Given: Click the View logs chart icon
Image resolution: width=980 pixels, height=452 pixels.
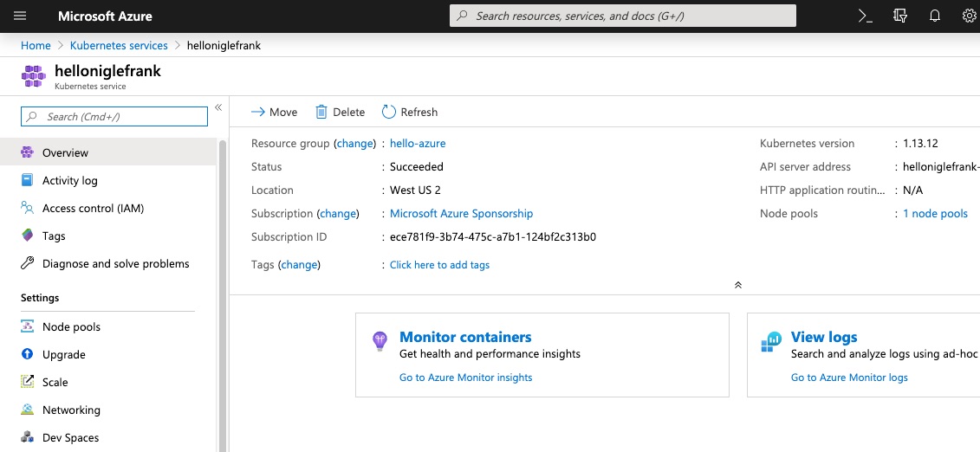Looking at the screenshot, I should tap(771, 341).
